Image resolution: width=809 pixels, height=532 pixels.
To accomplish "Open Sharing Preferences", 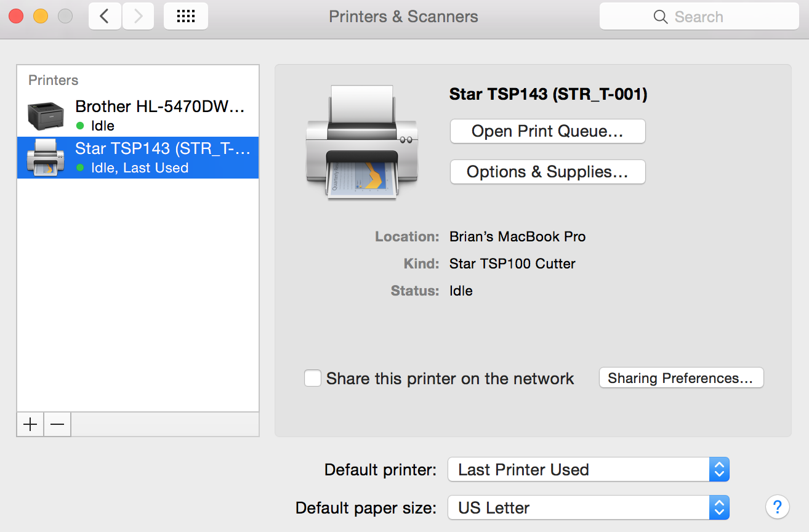I will point(681,378).
